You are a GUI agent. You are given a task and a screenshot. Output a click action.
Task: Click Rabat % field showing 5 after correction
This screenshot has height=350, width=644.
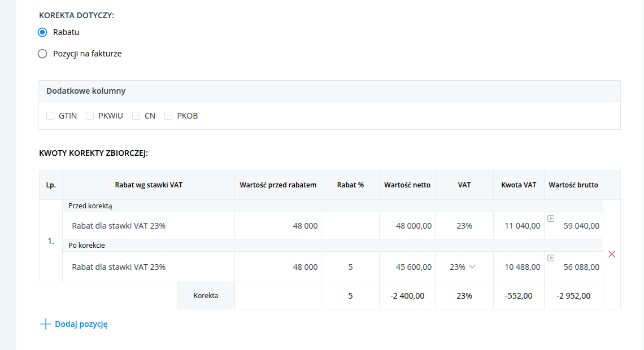(350, 267)
